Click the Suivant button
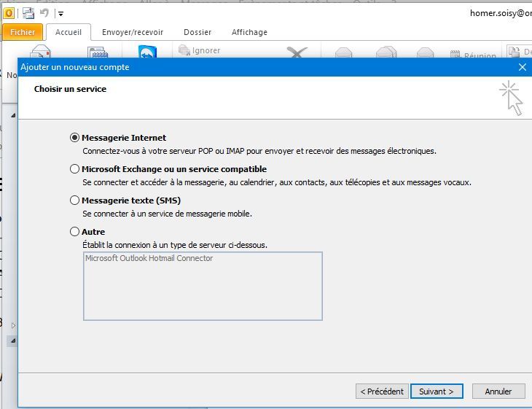Screen dimensions: 532x409 [437, 392]
